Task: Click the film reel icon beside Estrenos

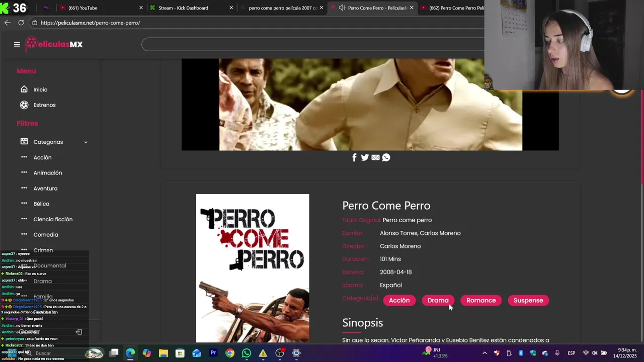Action: 24,105
